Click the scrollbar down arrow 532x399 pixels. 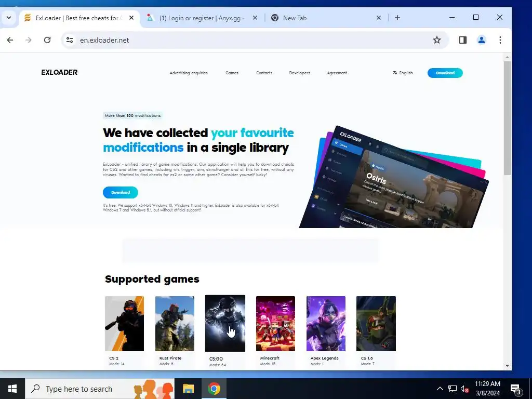[507, 366]
